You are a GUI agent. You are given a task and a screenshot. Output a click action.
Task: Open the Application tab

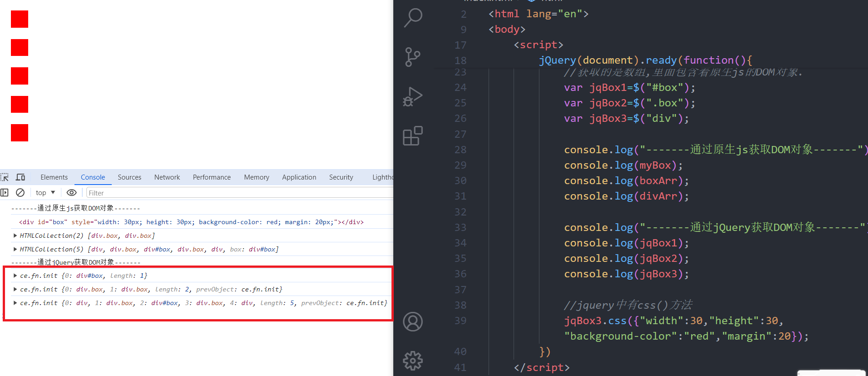299,177
